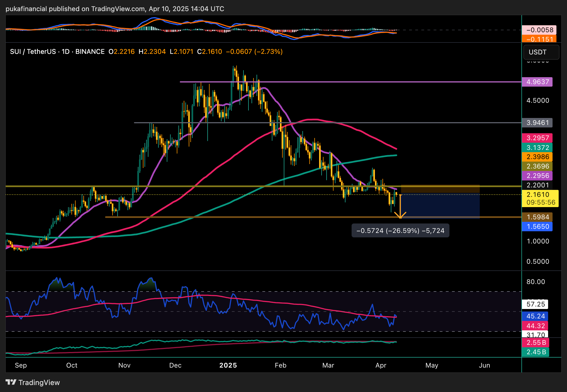Viewport: 567px width, 392px height.
Task: Click the 3.2957 red moving average label
Action: (537, 138)
